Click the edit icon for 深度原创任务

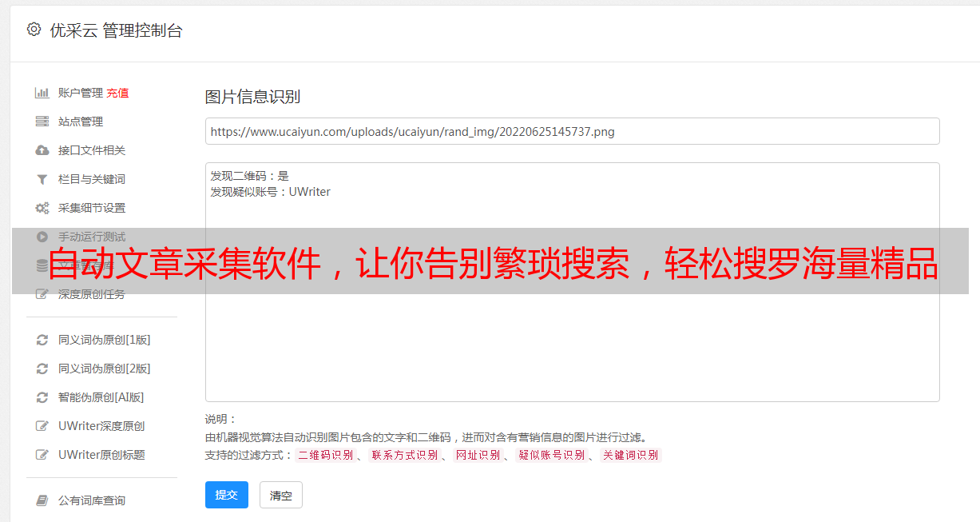tap(42, 294)
